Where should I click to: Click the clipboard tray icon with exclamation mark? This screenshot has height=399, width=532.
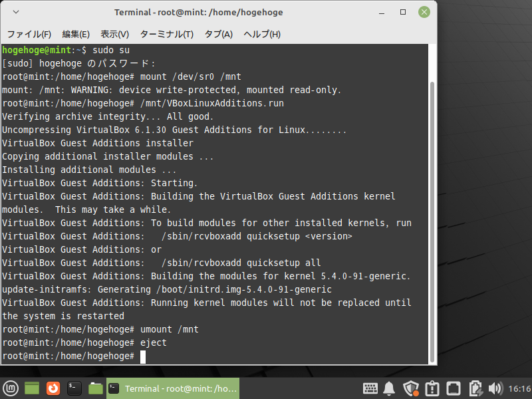(432, 388)
